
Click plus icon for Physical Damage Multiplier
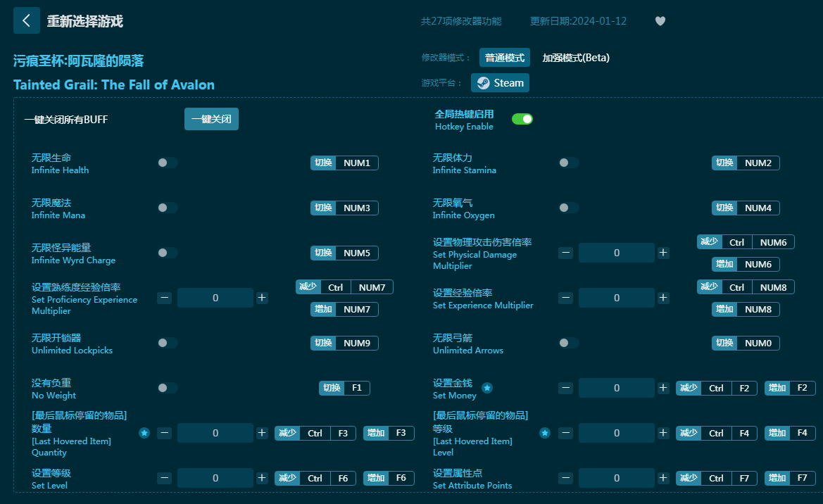[x=662, y=253]
